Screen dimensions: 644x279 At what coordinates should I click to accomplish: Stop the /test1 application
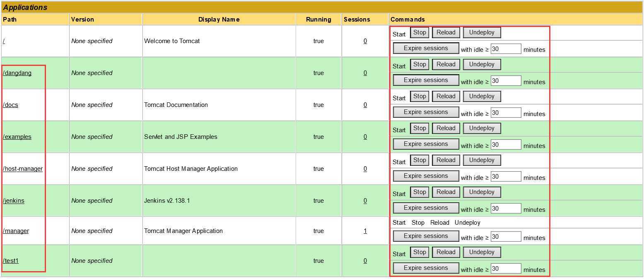click(x=420, y=252)
